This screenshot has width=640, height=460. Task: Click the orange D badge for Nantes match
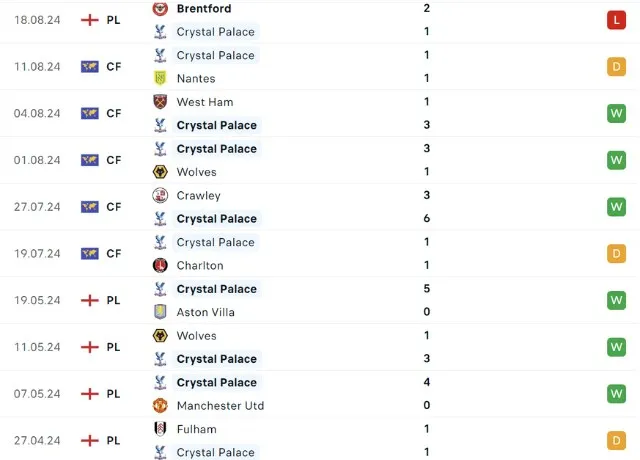[616, 67]
